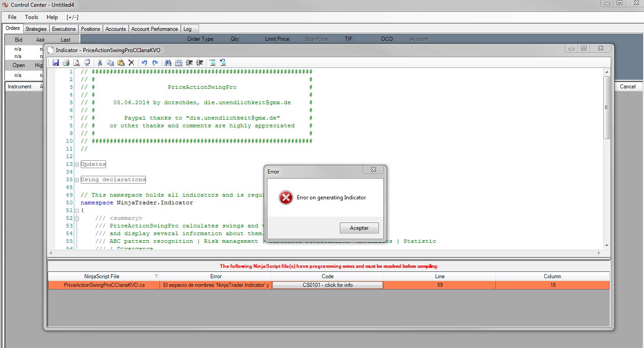Delete selection with the black X icon
The height and width of the screenshot is (348, 644).
click(x=131, y=63)
